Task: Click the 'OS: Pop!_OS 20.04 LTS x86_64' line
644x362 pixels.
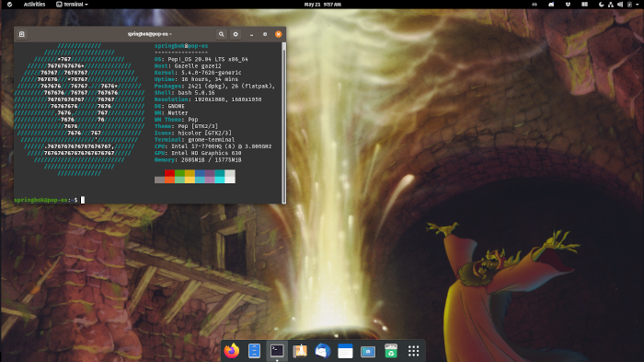Action: 201,59
